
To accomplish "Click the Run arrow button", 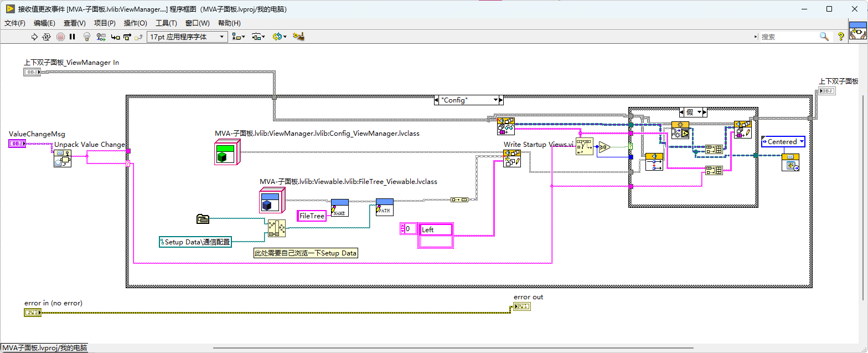I will [x=34, y=37].
